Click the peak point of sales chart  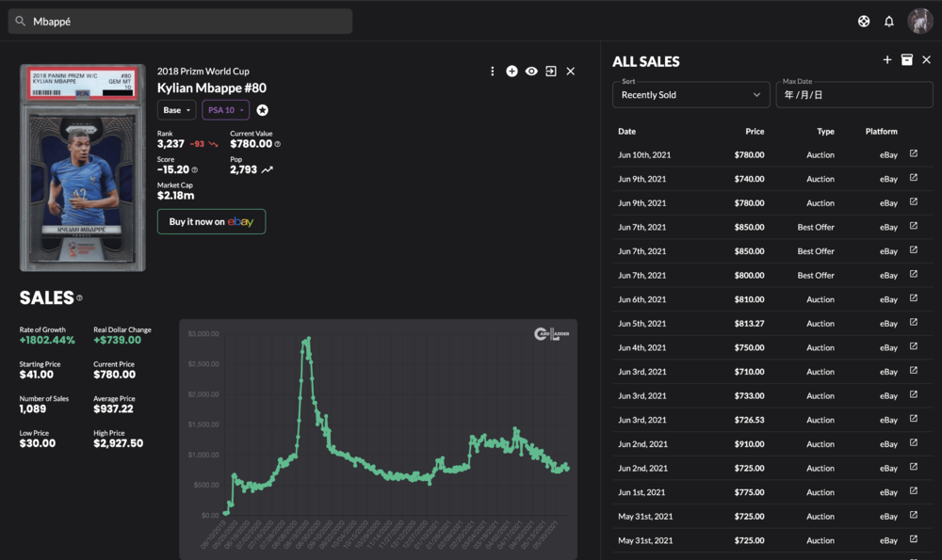pos(308,339)
